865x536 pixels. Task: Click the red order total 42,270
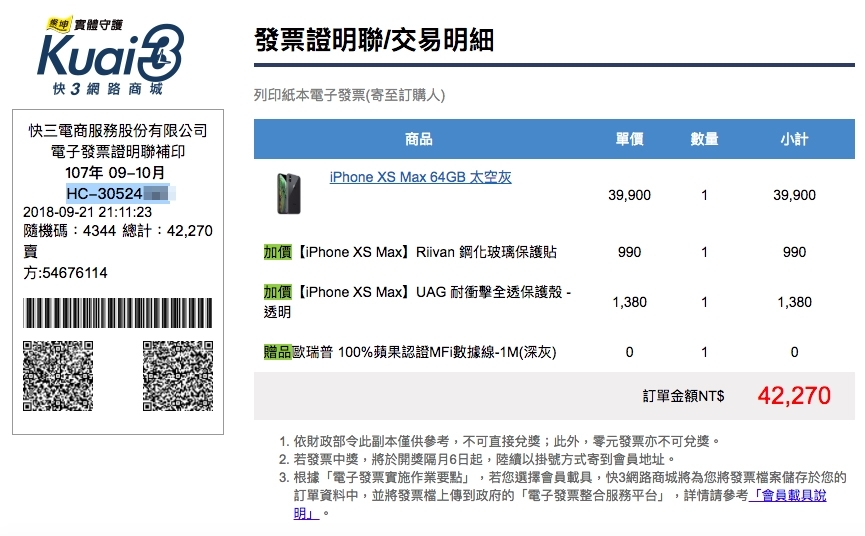click(x=794, y=395)
